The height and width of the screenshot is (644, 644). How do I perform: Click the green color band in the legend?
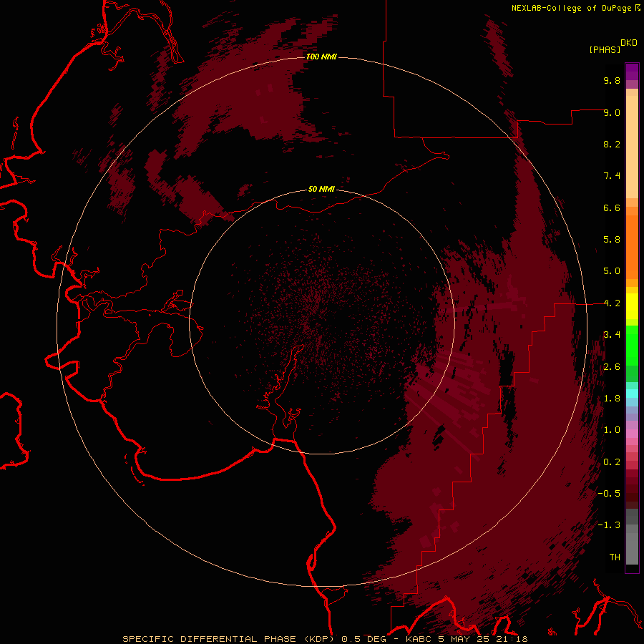point(632,345)
